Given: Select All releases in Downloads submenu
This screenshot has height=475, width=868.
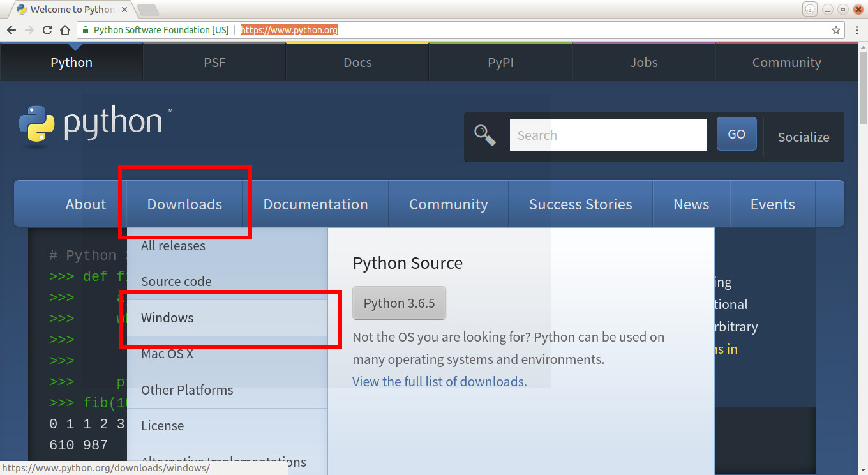Looking at the screenshot, I should click(227, 246).
